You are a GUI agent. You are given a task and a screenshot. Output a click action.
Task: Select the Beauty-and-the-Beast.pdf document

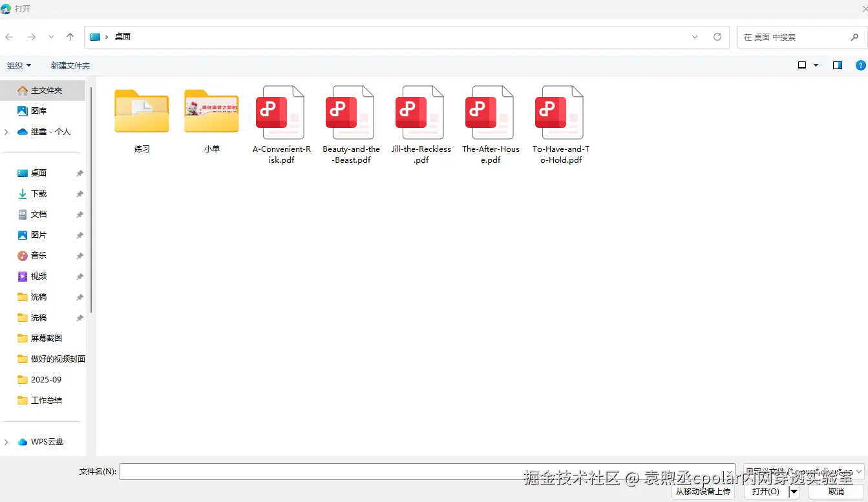click(x=350, y=113)
